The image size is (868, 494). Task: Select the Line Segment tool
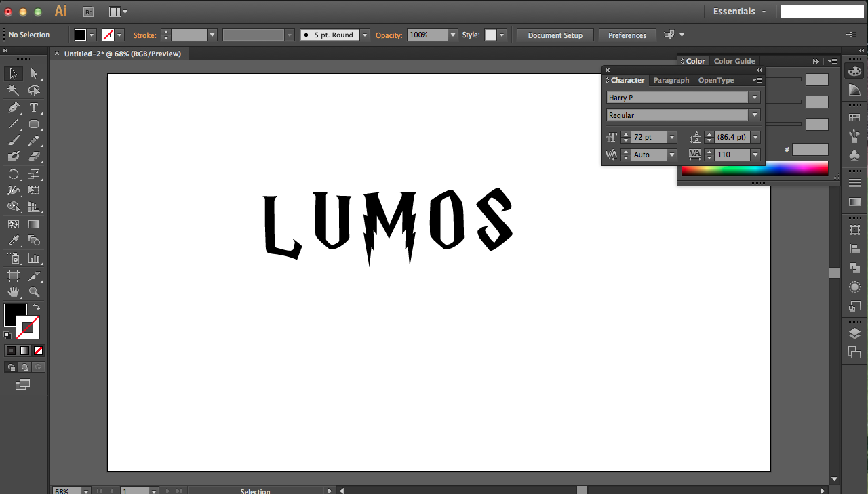(x=14, y=124)
